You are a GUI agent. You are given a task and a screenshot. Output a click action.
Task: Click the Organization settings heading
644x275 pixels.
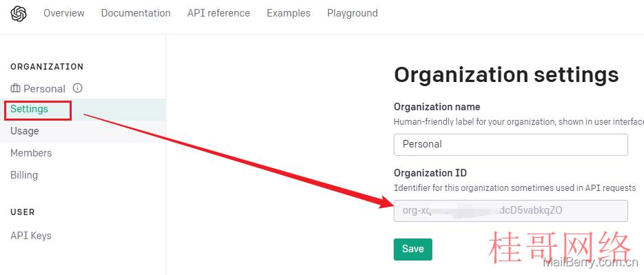[506, 75]
